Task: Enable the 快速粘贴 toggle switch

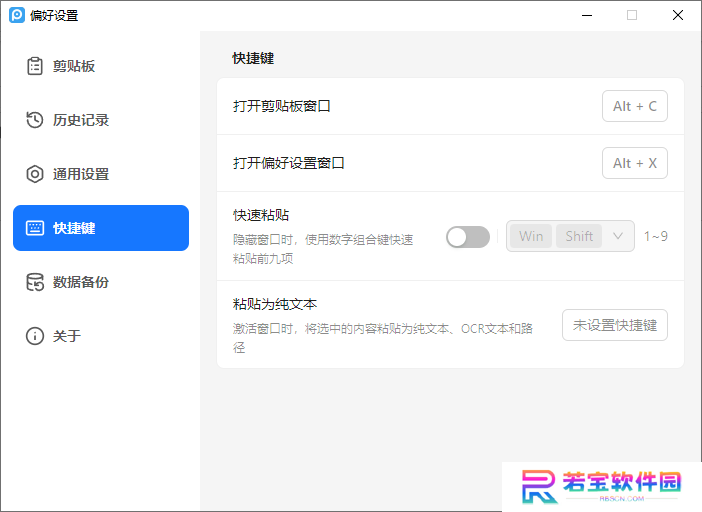Action: point(468,236)
